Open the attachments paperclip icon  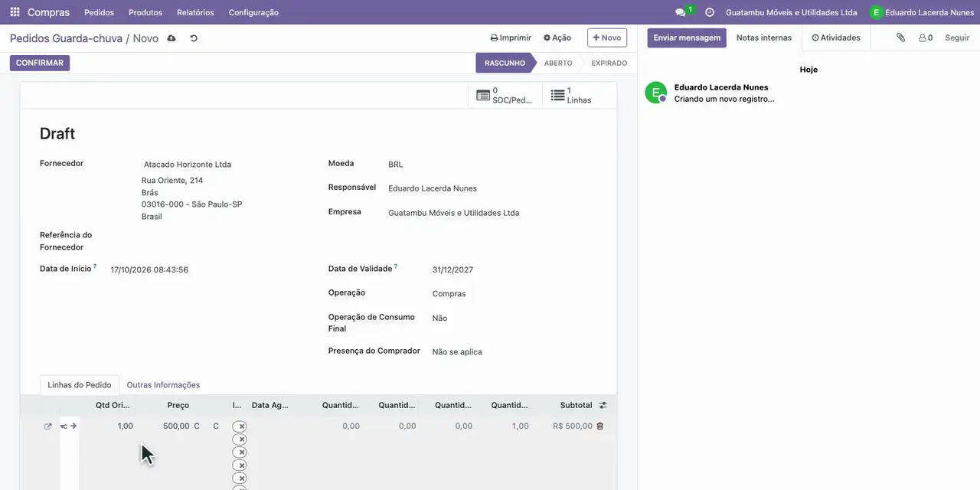(x=901, y=38)
